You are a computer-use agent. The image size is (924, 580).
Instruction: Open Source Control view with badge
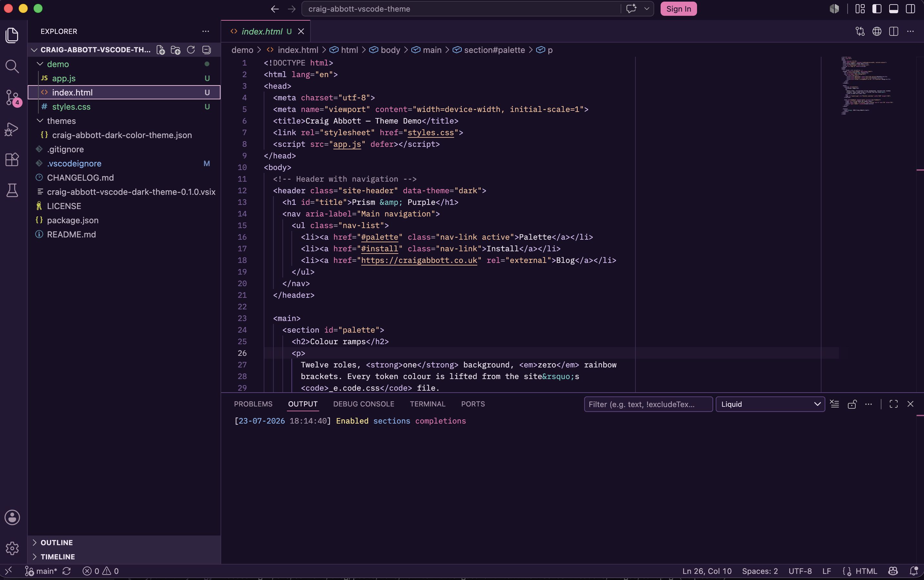(x=12, y=97)
